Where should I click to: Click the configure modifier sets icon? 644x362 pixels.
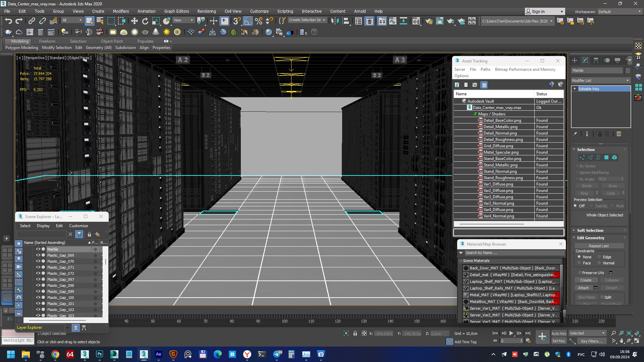(x=619, y=134)
